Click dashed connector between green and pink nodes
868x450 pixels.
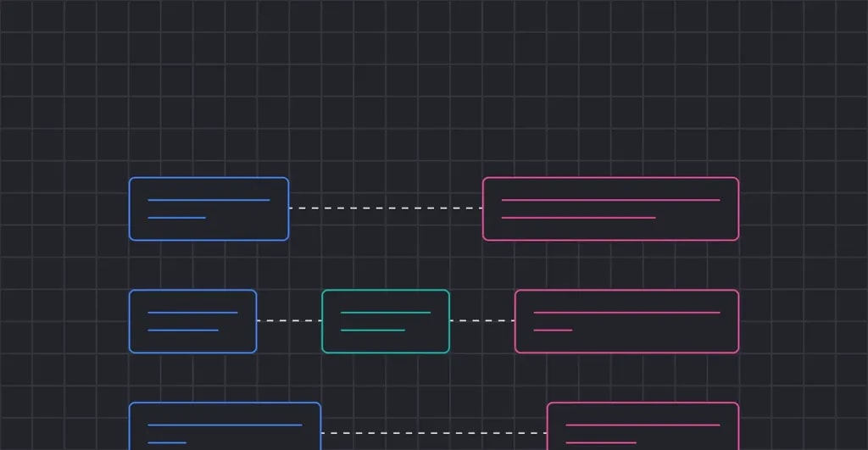pos(482,320)
